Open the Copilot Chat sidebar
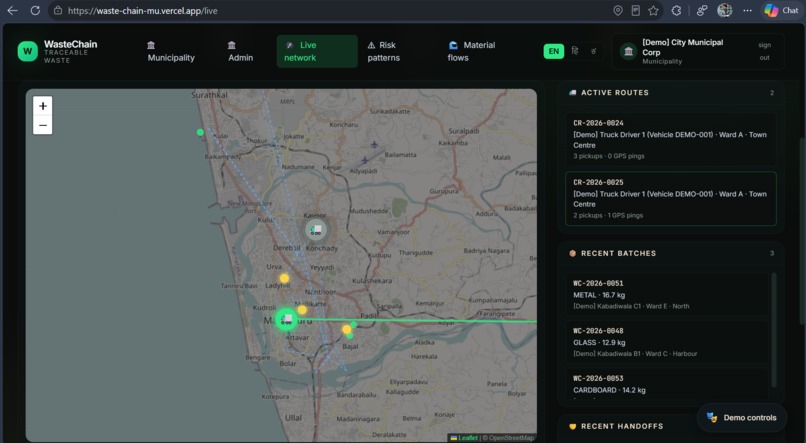Viewport: 806px width, 443px height. [781, 10]
